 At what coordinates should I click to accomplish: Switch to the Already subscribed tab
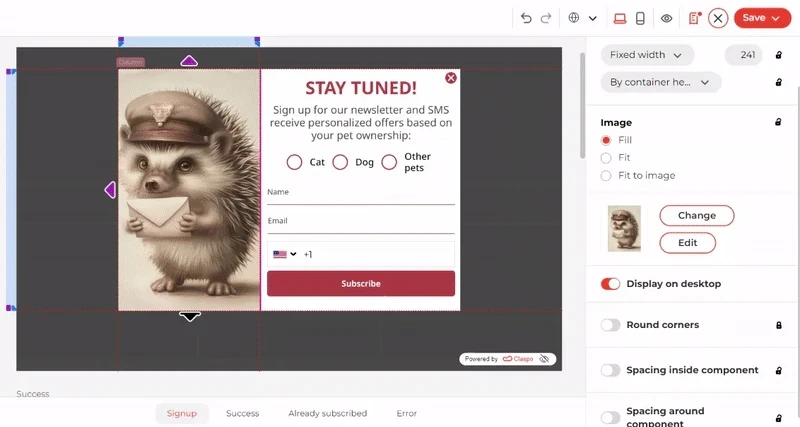(328, 413)
